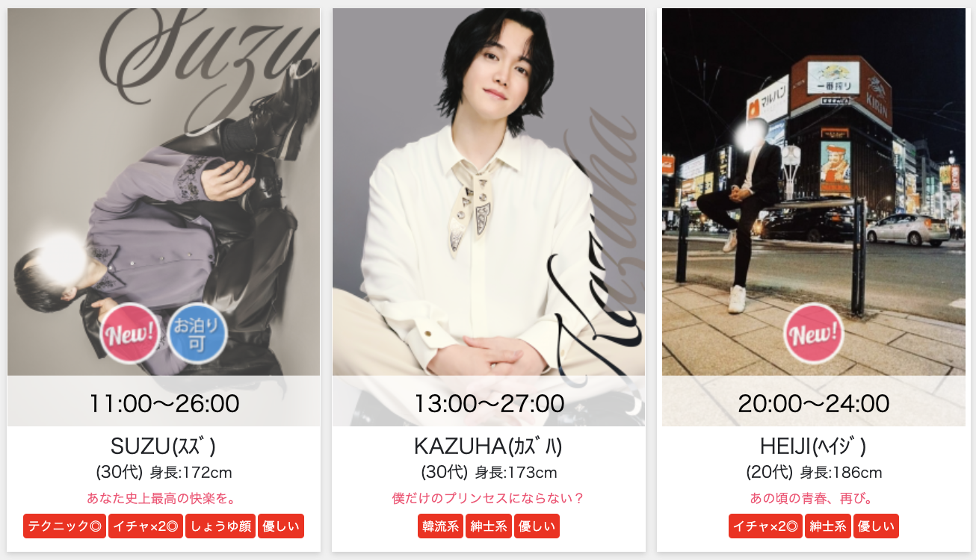The width and height of the screenshot is (976, 560).
Task: Open the SUZU(ｽｽﾞ) name link
Action: (x=164, y=447)
